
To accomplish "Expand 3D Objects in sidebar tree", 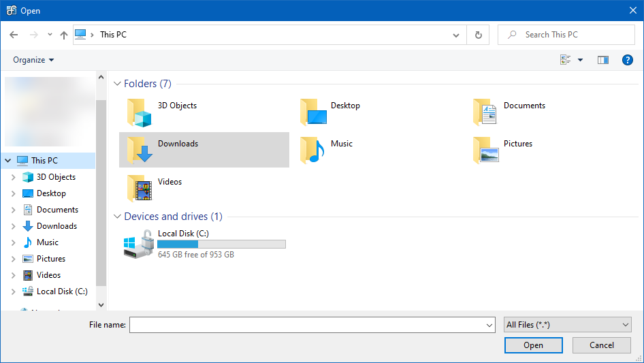I will click(x=13, y=177).
